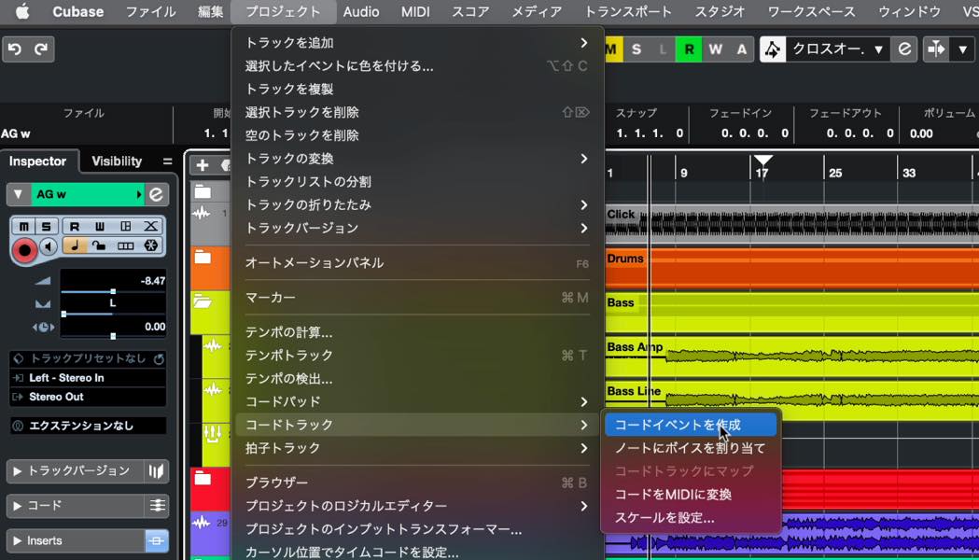
Task: Click the Inspector setup equals icon
Action: click(167, 161)
